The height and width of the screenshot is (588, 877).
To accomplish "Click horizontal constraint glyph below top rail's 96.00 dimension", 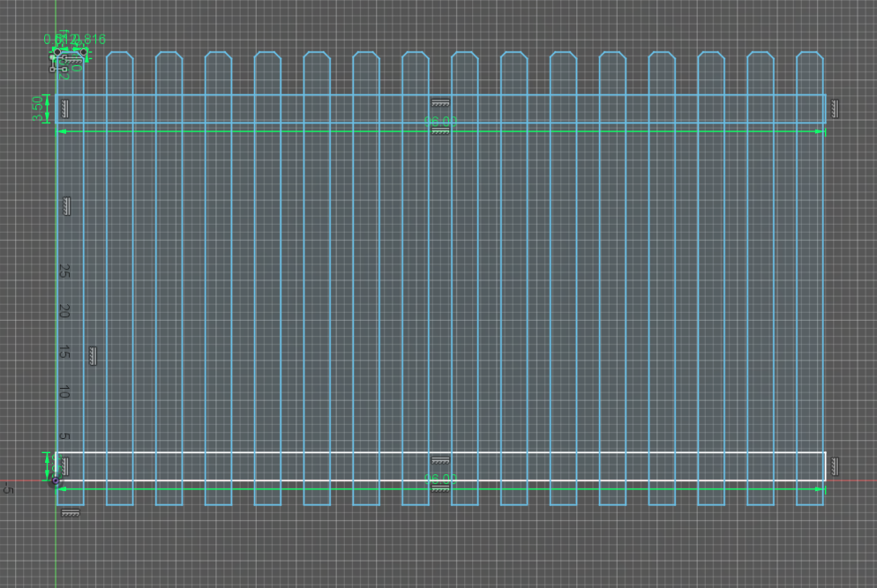I will [440, 131].
